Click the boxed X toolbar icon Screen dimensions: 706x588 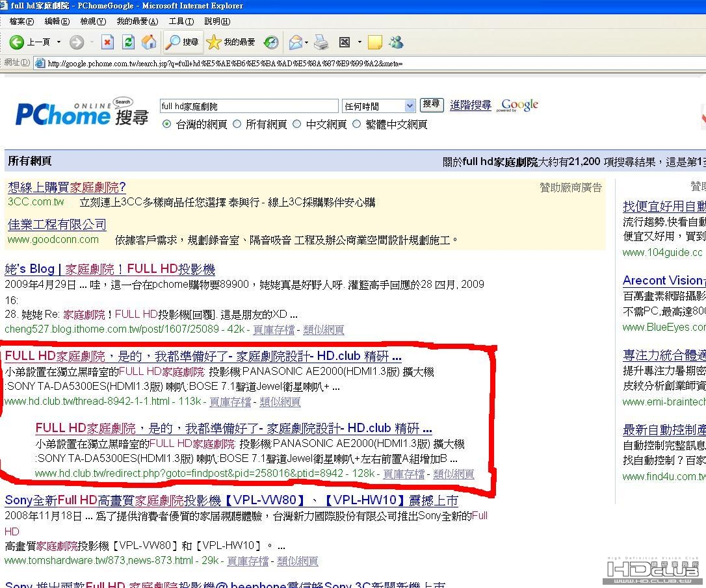[345, 42]
